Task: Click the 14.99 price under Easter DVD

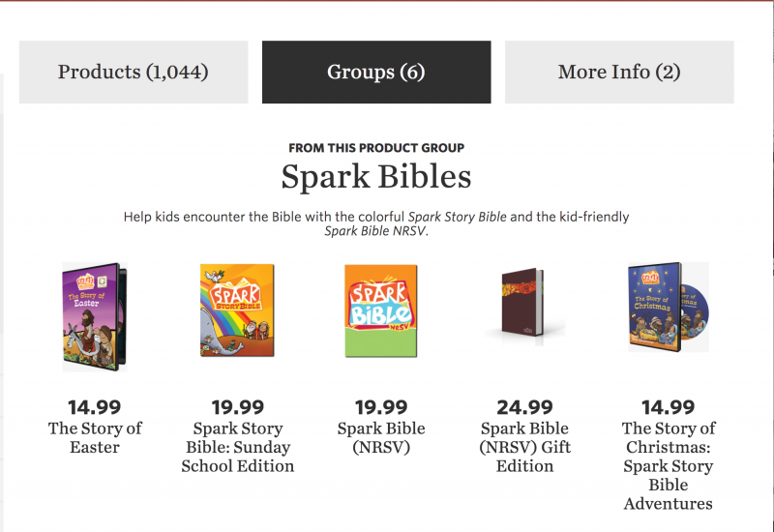Action: tap(94, 407)
